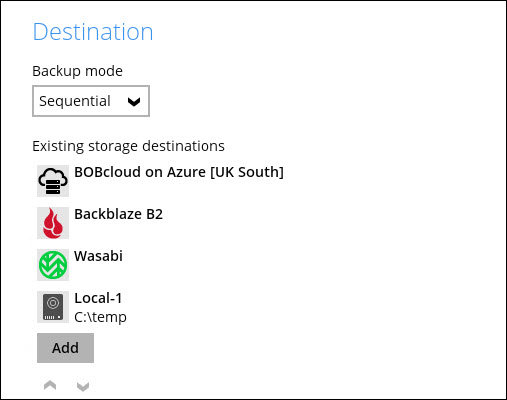Click the Local-1 hard drive icon
The image size is (507, 400).
pos(53,307)
